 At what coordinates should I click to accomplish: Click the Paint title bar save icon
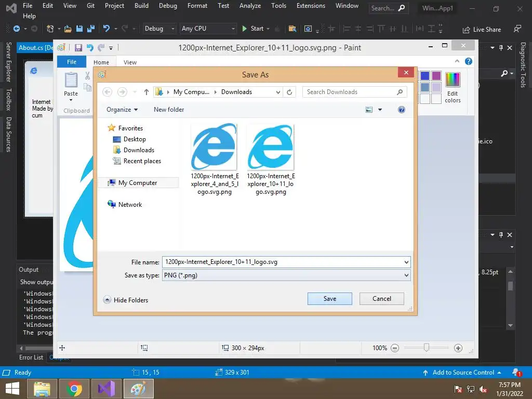tap(78, 48)
